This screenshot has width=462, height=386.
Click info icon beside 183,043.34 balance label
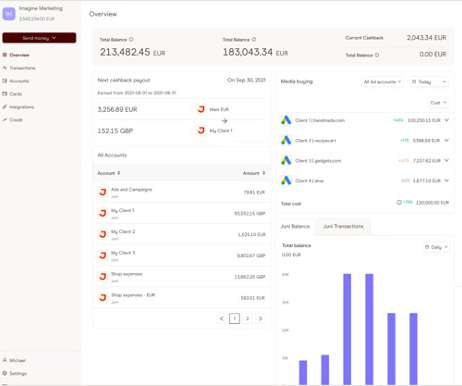click(254, 39)
